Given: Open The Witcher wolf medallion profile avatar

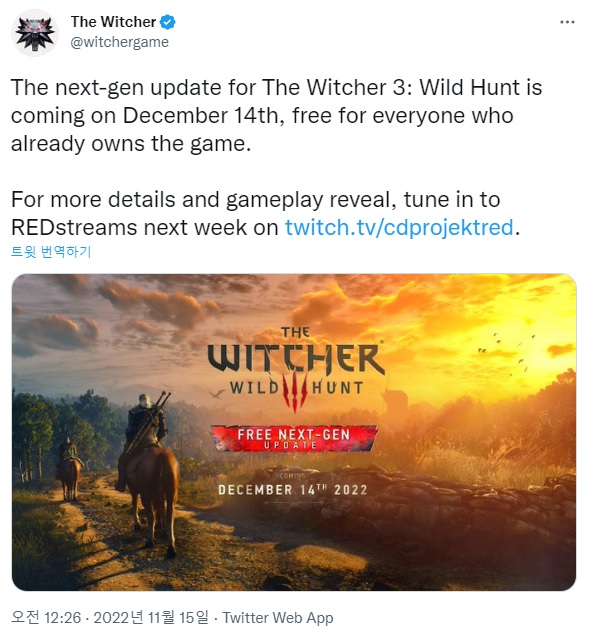Looking at the screenshot, I should click(35, 33).
